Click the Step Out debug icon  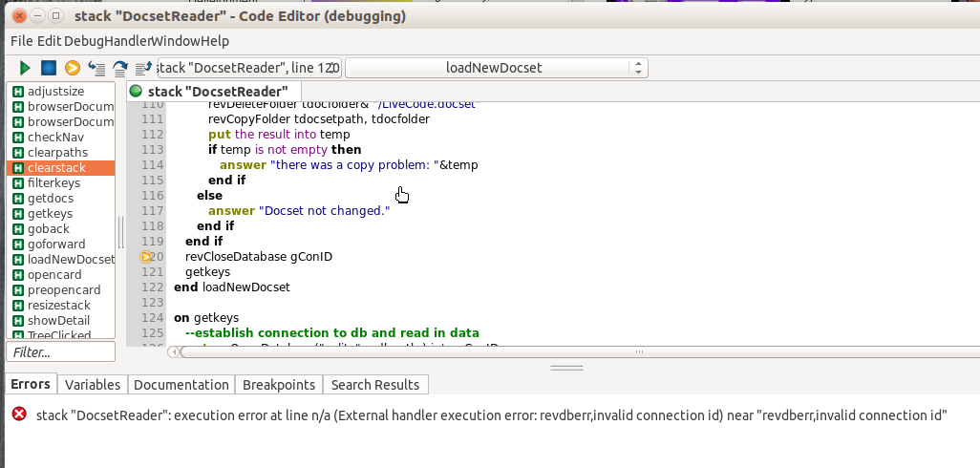tap(143, 68)
